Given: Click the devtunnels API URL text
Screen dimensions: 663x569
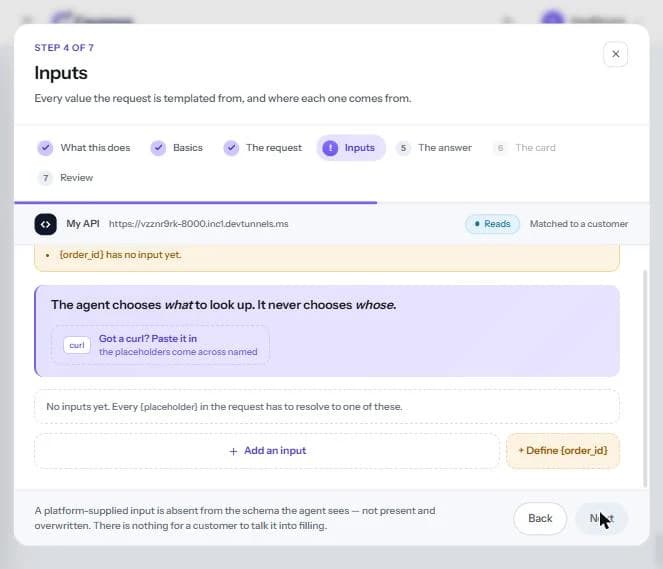Looking at the screenshot, I should [199, 224].
